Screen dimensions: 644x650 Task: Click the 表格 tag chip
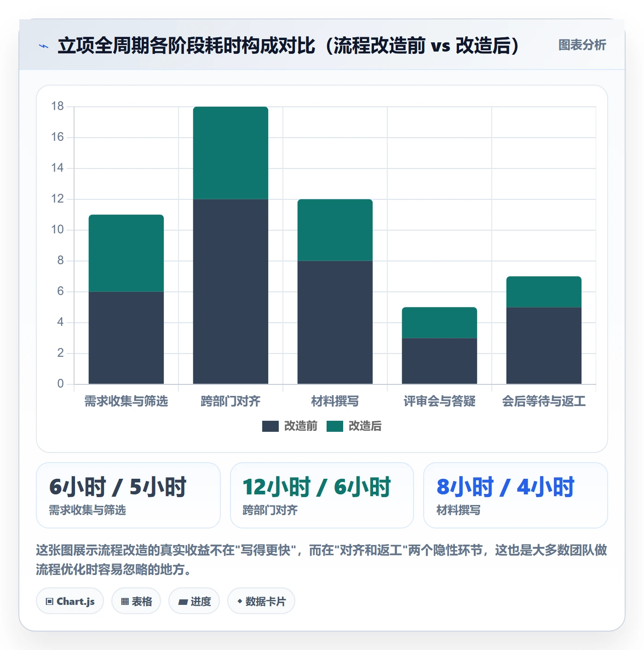136,601
